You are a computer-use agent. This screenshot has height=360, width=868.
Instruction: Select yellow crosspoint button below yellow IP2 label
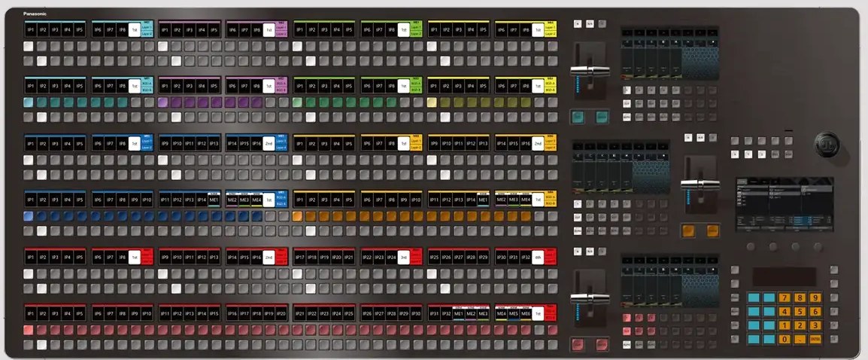click(445, 102)
